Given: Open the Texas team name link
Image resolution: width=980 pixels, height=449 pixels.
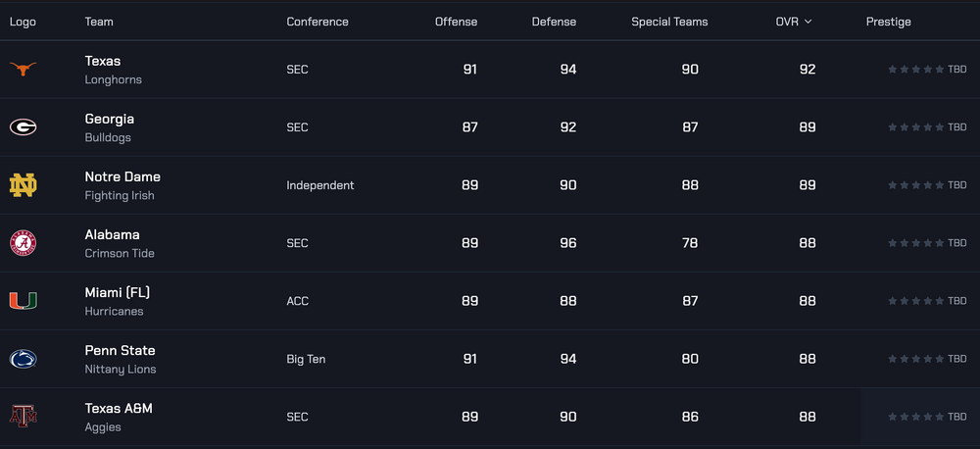Looking at the screenshot, I should click(103, 61).
